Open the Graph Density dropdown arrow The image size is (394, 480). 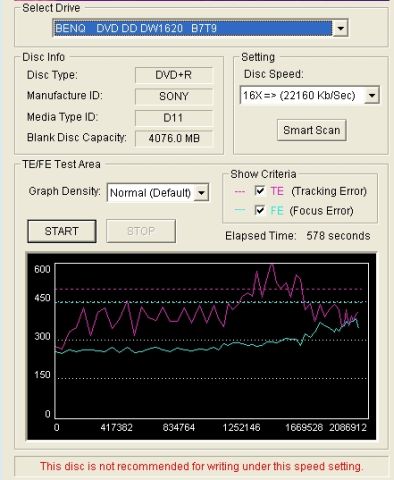(x=201, y=193)
